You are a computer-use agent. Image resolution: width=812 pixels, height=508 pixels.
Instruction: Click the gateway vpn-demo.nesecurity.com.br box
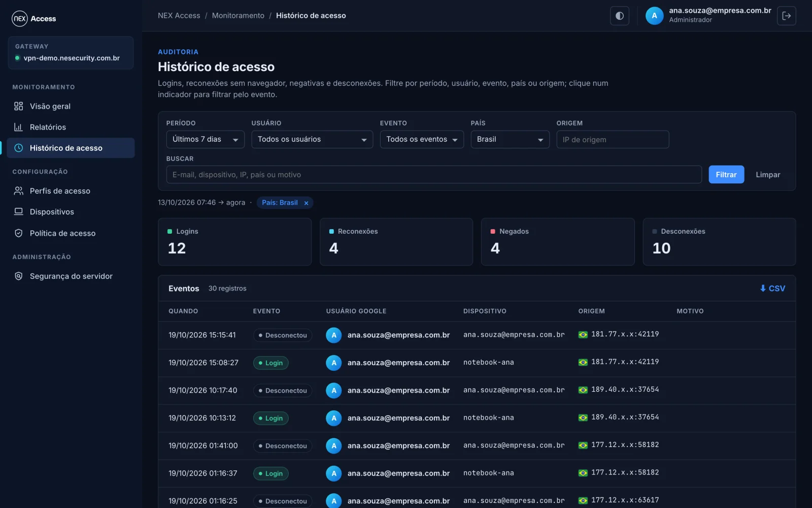(x=71, y=52)
